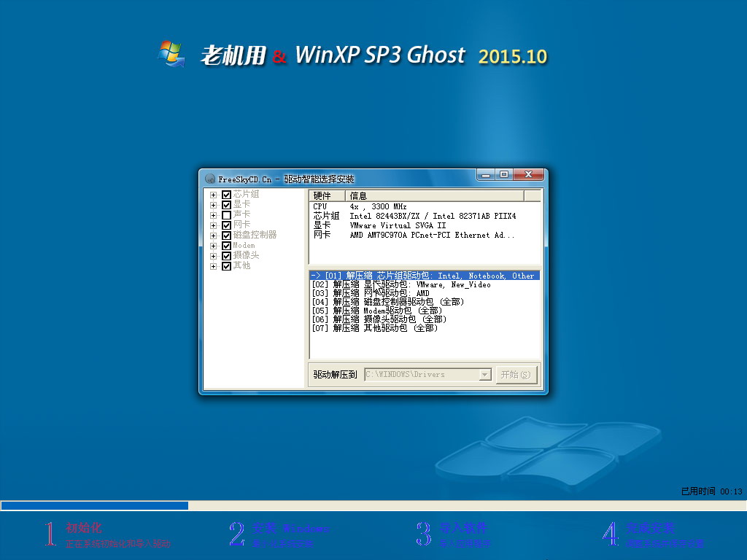The width and height of the screenshot is (747, 560).
Task: Enable the 声卡 checkbox
Action: coord(227,215)
